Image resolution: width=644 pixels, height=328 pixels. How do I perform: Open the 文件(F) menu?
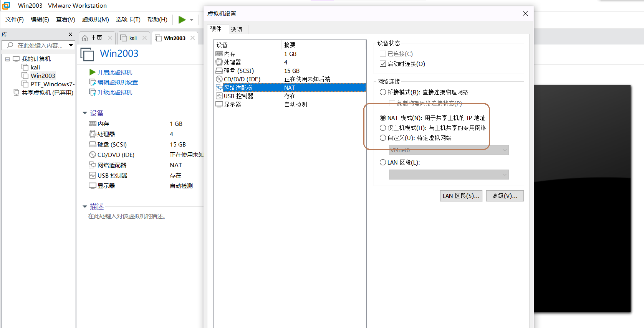pyautogui.click(x=15, y=20)
